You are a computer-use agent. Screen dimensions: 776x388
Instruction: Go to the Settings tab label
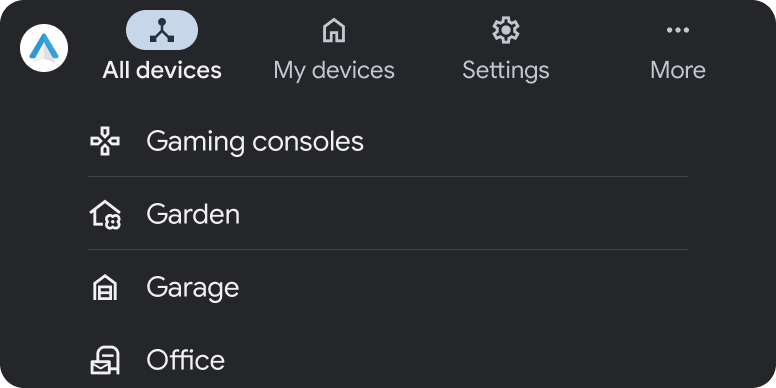pyautogui.click(x=506, y=70)
